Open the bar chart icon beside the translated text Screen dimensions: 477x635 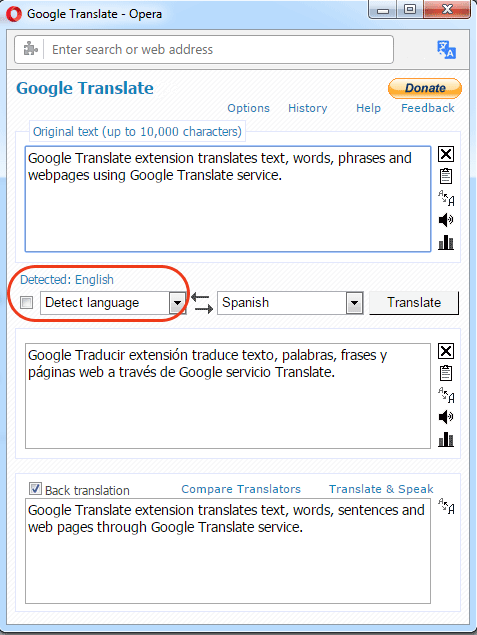[446, 439]
